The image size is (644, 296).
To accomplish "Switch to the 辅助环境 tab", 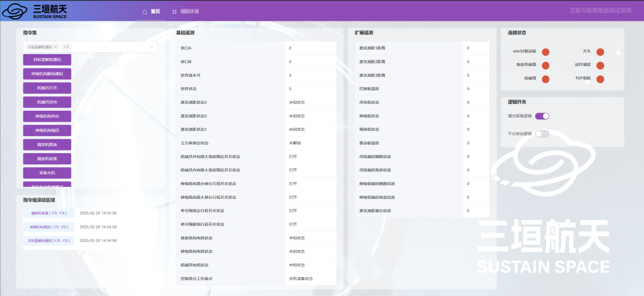I will click(186, 11).
